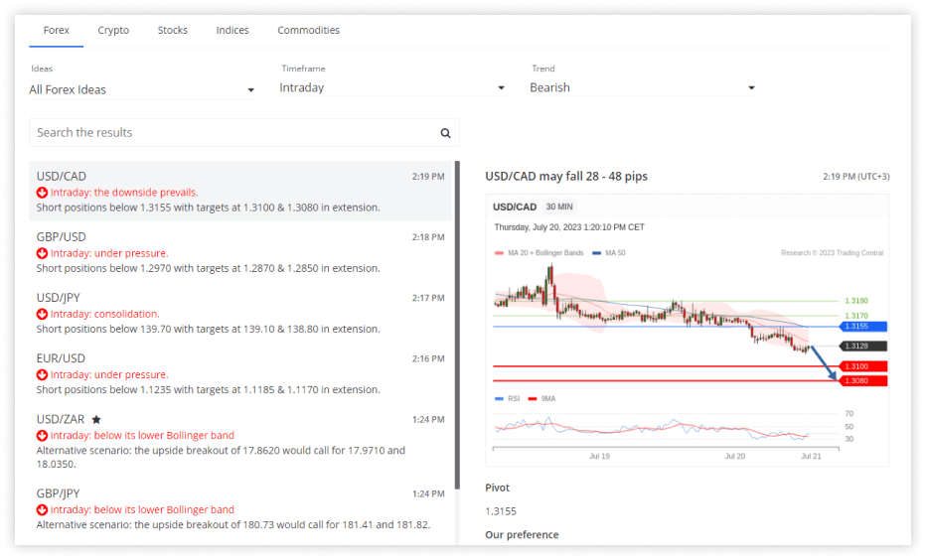This screenshot has width=926, height=560.
Task: Click the red 1.3080 target level marker
Action: click(x=860, y=381)
